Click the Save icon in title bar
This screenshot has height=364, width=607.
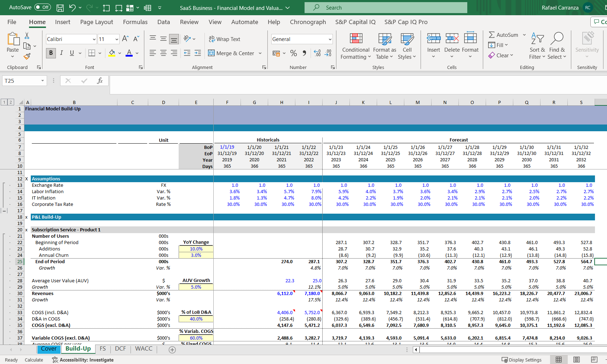pos(60,8)
